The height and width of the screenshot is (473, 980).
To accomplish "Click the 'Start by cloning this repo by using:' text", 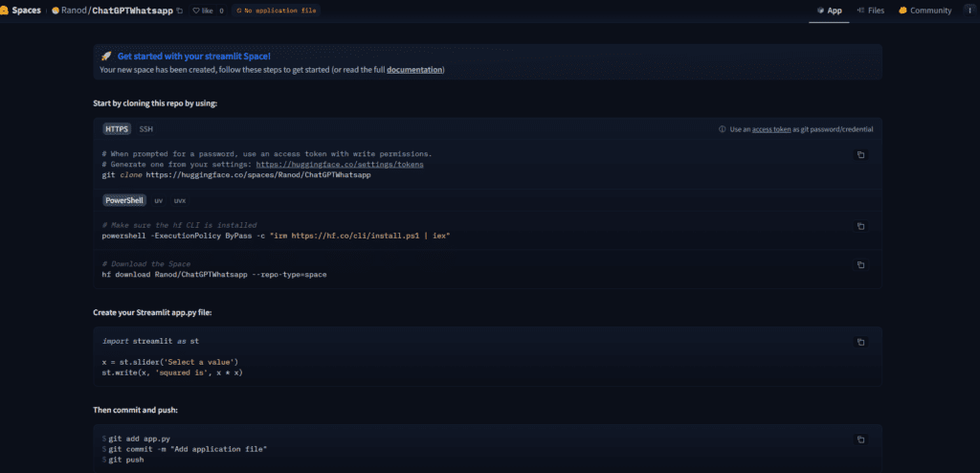I will 155,103.
